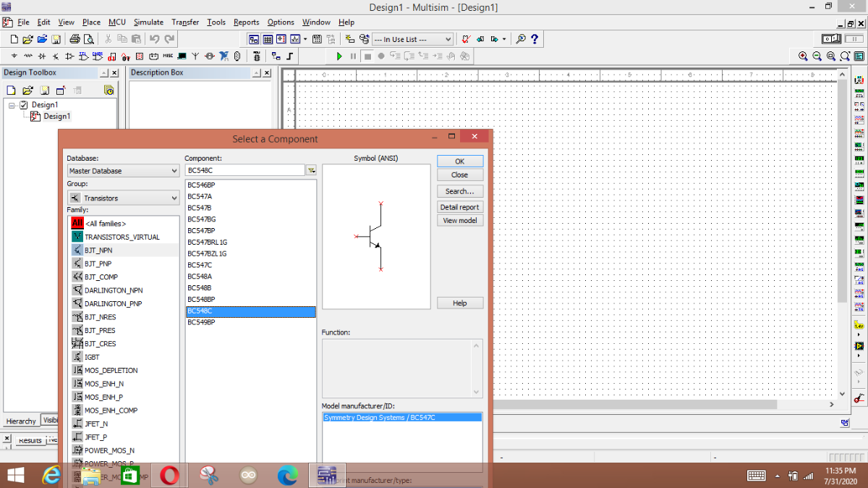Click the component filter icon beside BC548C
868x488 pixels.
coord(312,170)
